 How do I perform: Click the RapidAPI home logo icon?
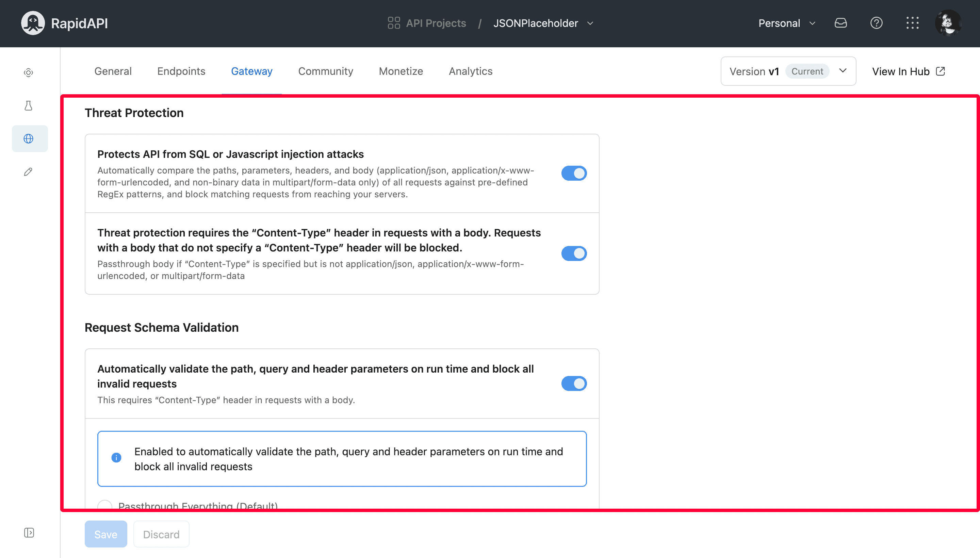(x=33, y=23)
